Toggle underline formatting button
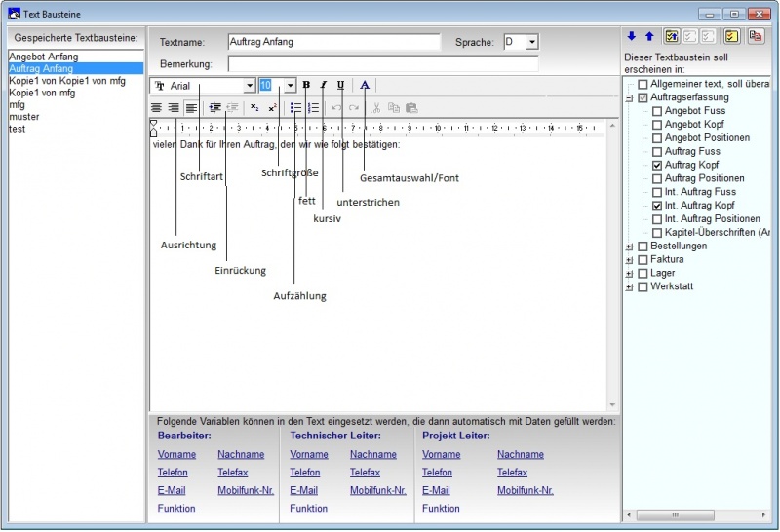 click(340, 85)
